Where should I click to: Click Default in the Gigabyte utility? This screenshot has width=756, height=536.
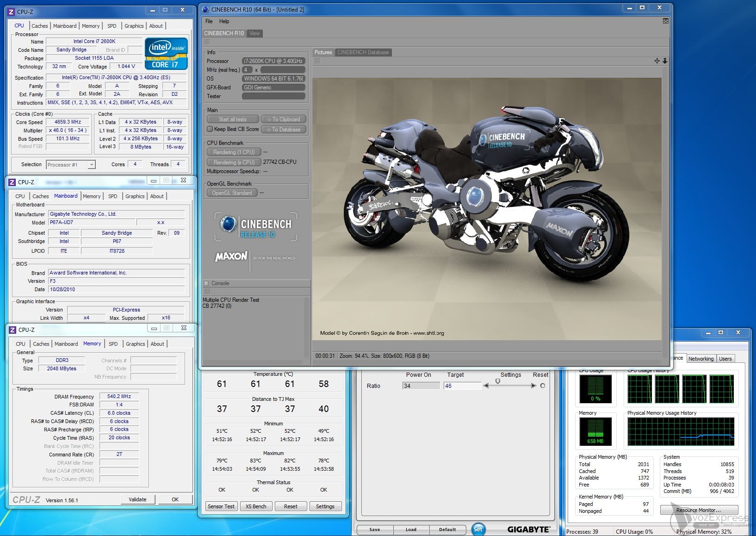[447, 530]
